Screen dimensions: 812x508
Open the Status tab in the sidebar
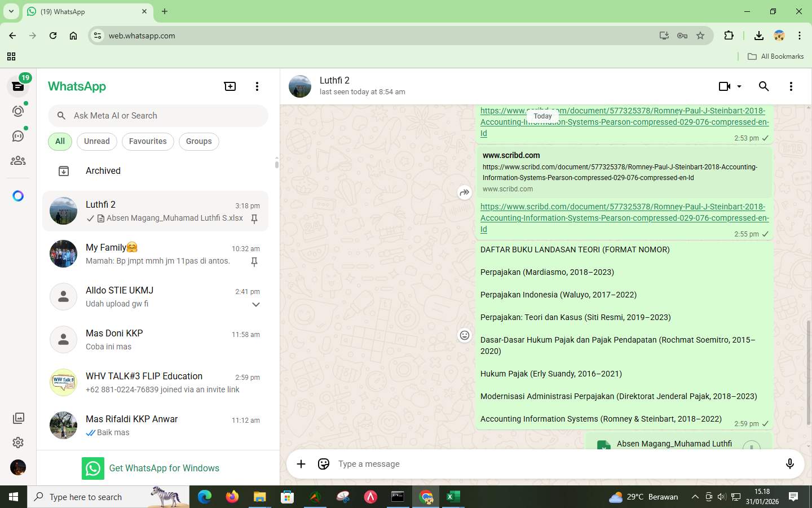[x=17, y=111]
